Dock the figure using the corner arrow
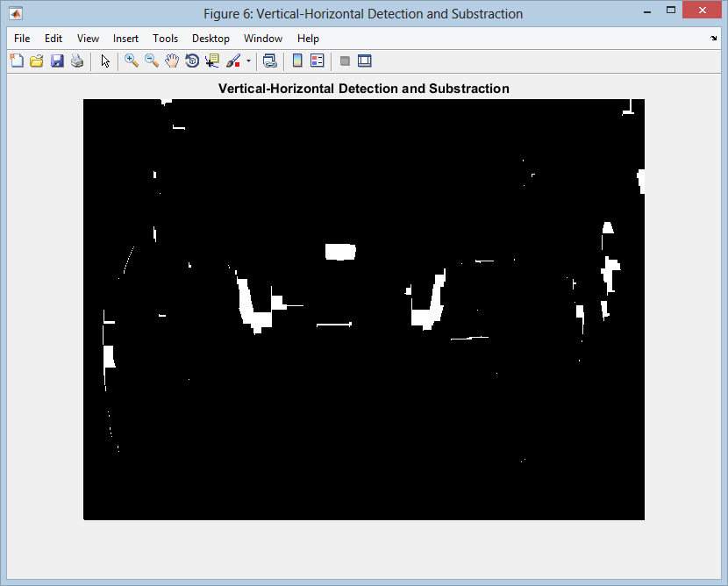Screen dimensions: 728x586 click(x=713, y=38)
